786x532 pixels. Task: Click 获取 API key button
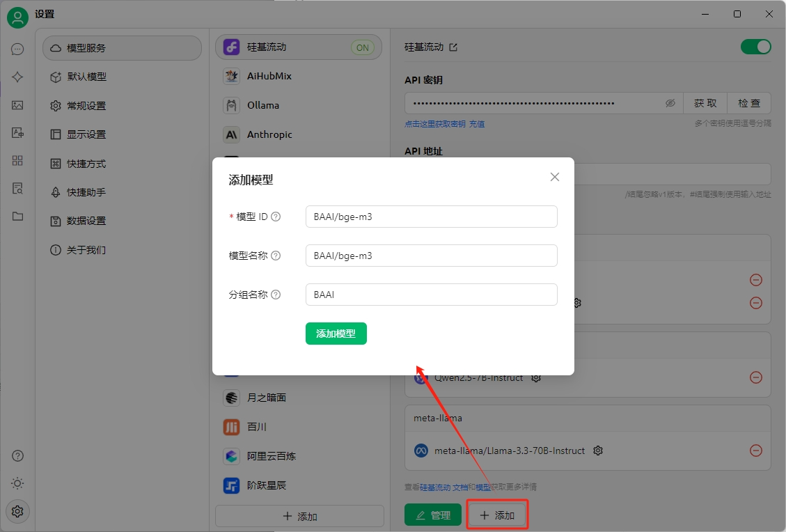[x=705, y=103]
